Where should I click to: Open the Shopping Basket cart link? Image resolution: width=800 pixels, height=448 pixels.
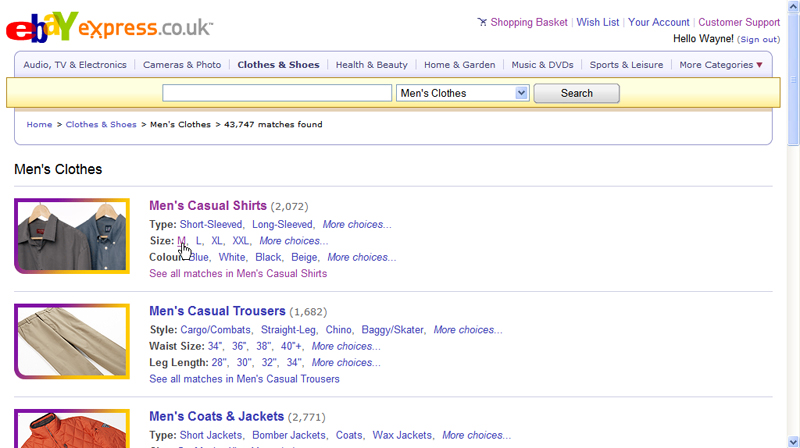pyautogui.click(x=530, y=22)
